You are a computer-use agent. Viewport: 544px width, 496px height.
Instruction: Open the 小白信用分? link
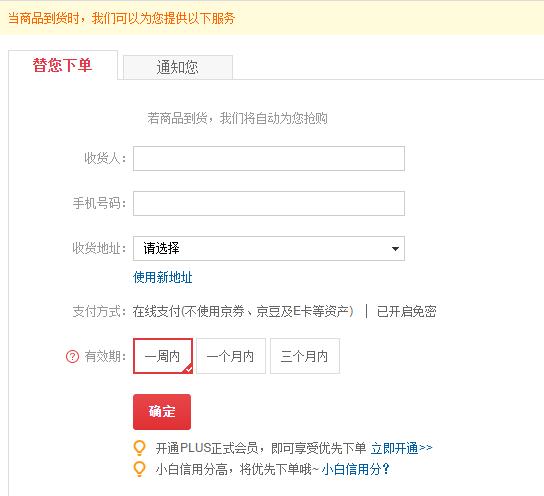point(355,469)
